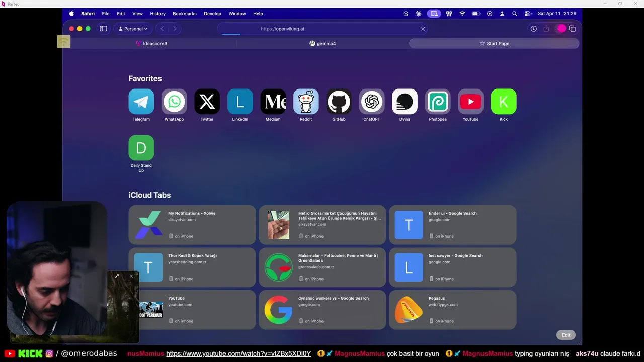Open the Apple menu
The width and height of the screenshot is (644, 362).
click(x=71, y=14)
